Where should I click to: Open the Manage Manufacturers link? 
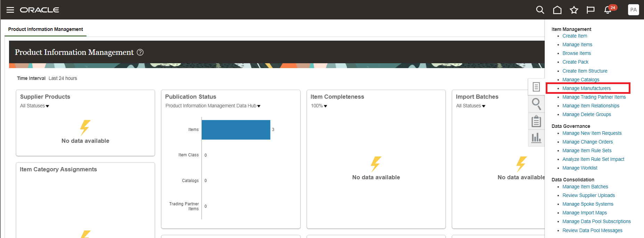pos(587,88)
